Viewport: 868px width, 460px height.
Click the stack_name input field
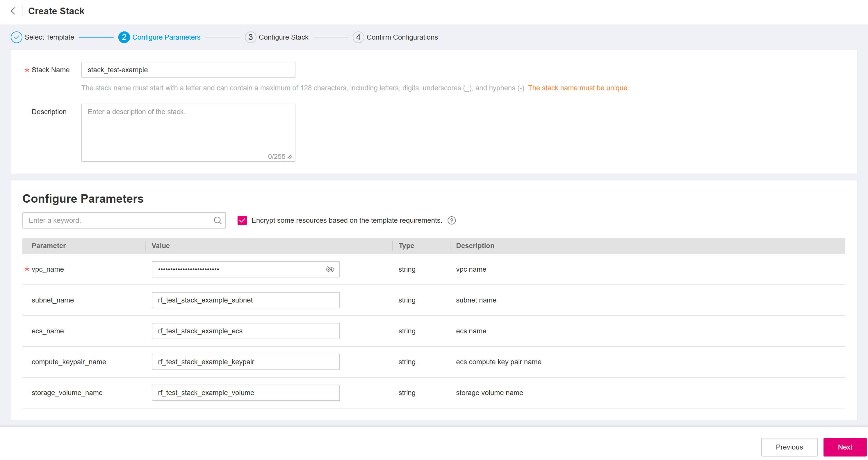(188, 70)
